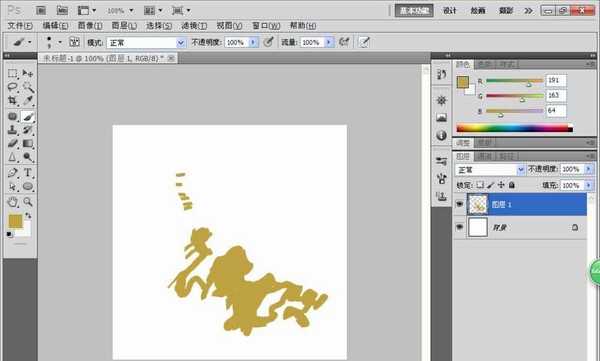Toggle tablet pressure controls size
The image size is (600, 361).
pyautogui.click(x=364, y=42)
